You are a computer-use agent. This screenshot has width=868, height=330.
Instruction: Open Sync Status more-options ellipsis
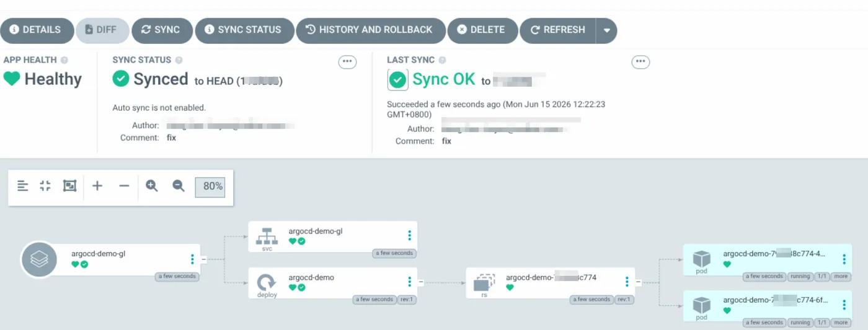(347, 62)
